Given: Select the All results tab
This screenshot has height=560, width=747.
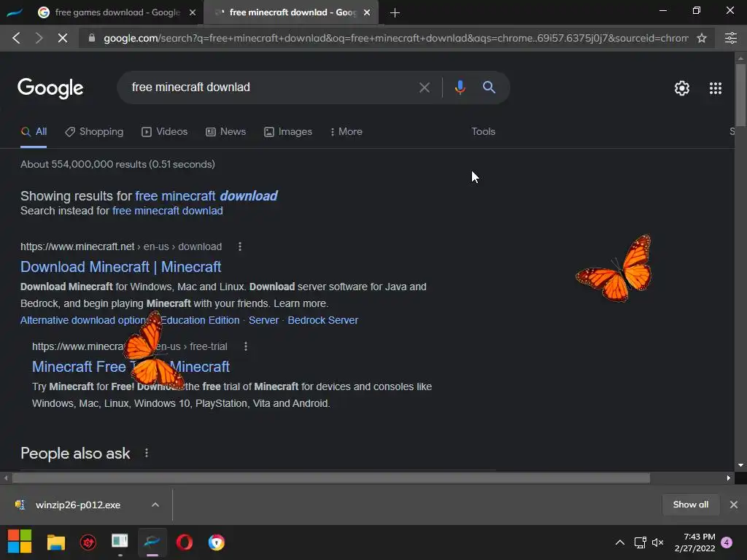Looking at the screenshot, I should [x=34, y=132].
